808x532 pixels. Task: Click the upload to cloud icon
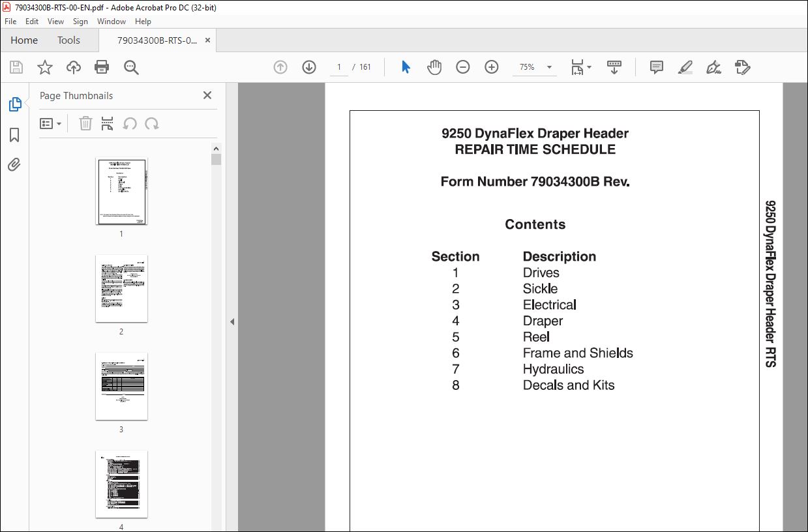(x=74, y=67)
